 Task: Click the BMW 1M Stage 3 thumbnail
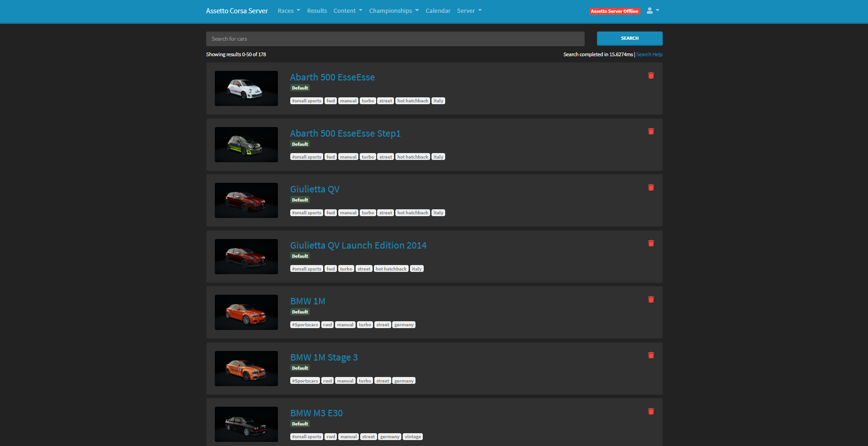point(246,368)
